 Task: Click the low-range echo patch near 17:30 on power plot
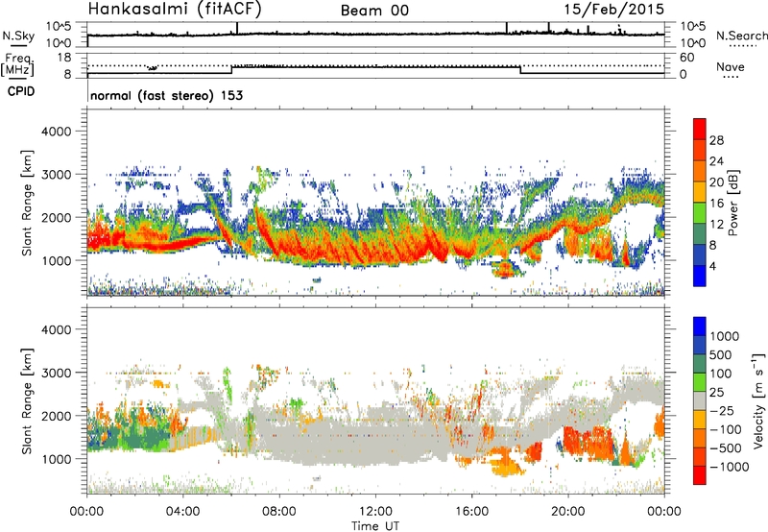(x=506, y=269)
